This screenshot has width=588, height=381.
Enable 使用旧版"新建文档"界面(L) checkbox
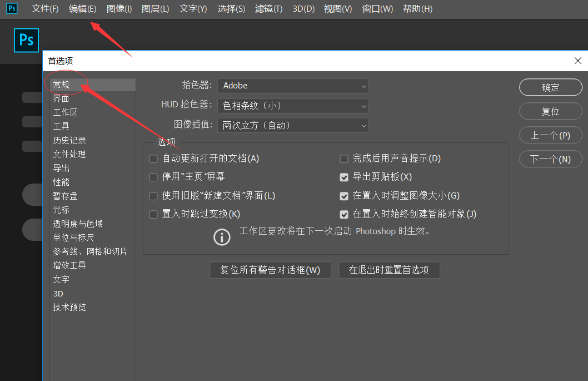153,196
